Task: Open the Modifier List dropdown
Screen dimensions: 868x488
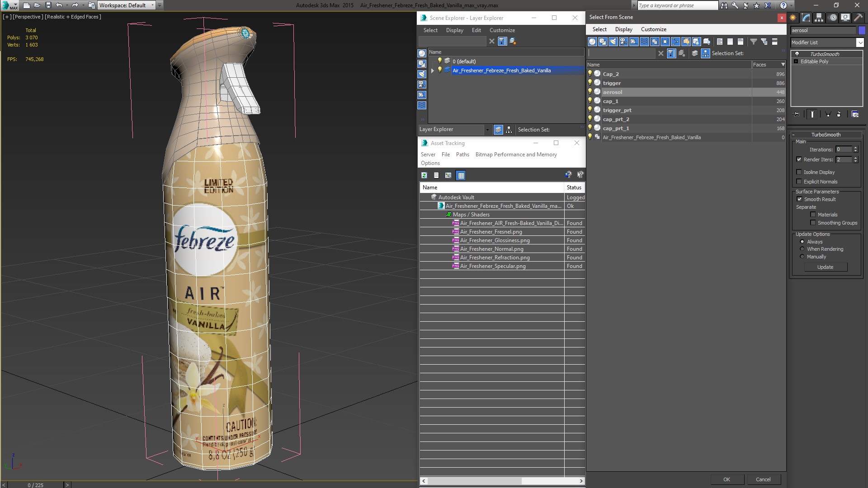Action: [859, 42]
